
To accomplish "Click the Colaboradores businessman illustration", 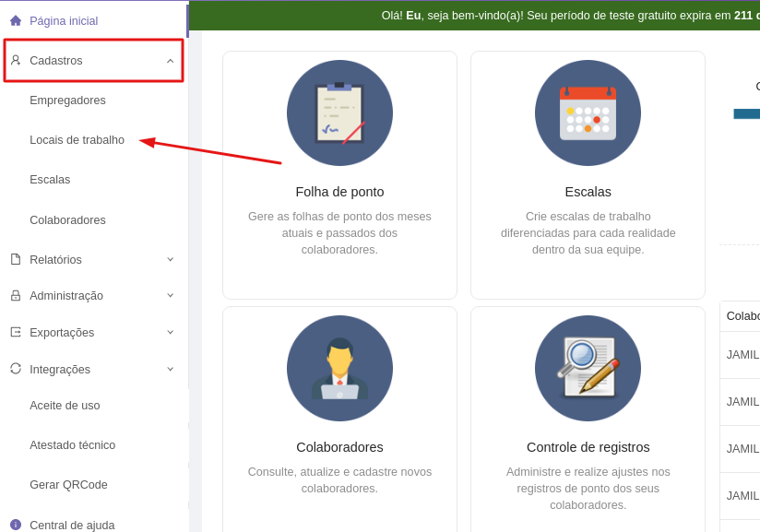I will (x=339, y=369).
